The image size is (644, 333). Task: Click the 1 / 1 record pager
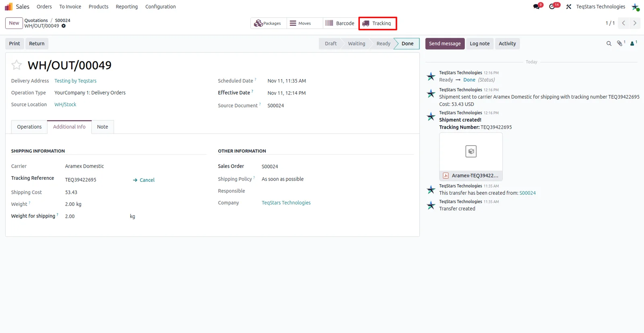click(610, 23)
